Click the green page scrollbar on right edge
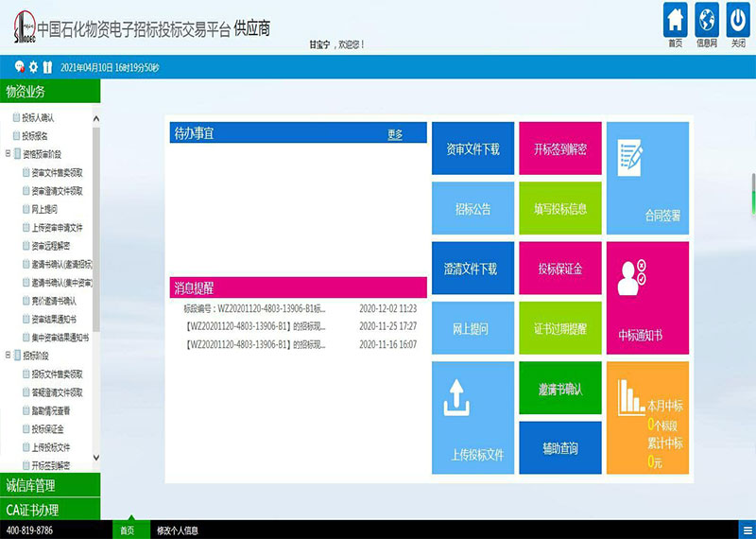The height and width of the screenshot is (539, 756). point(753,193)
